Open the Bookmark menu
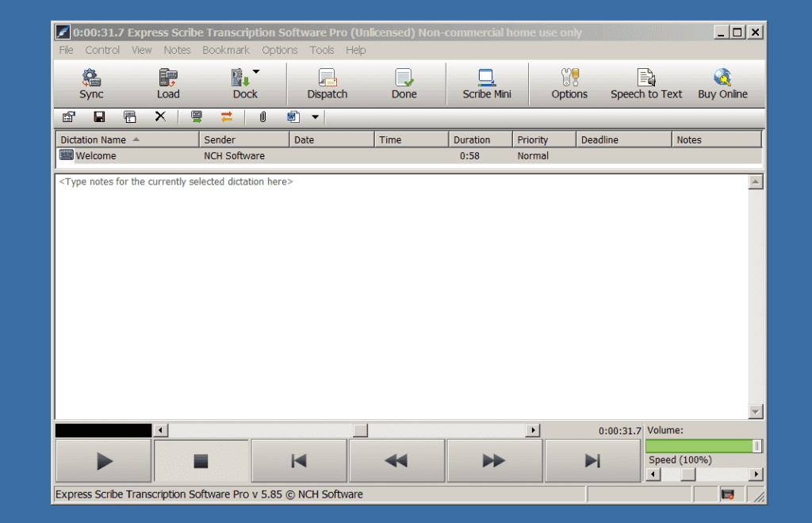Viewport: 812px width, 523px height. 225,50
